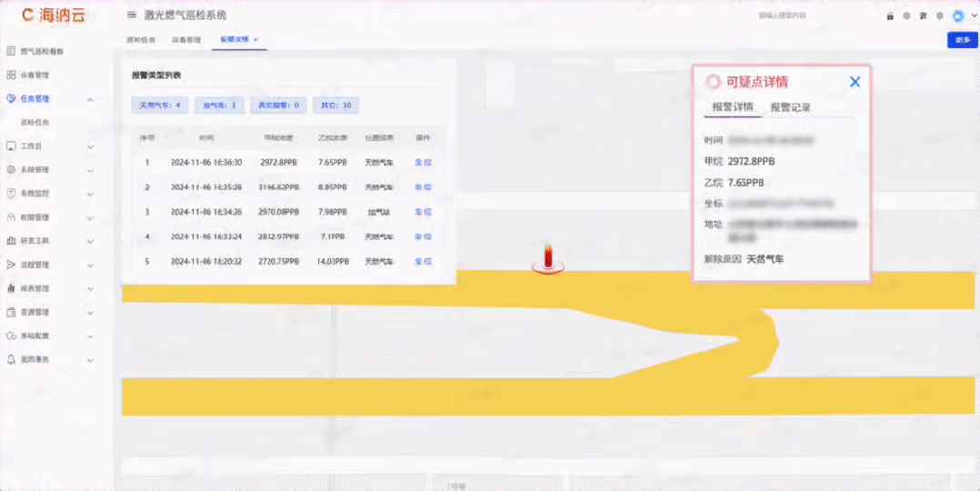Click the lock icon in the top bar
980x491 pixels.
(x=890, y=15)
